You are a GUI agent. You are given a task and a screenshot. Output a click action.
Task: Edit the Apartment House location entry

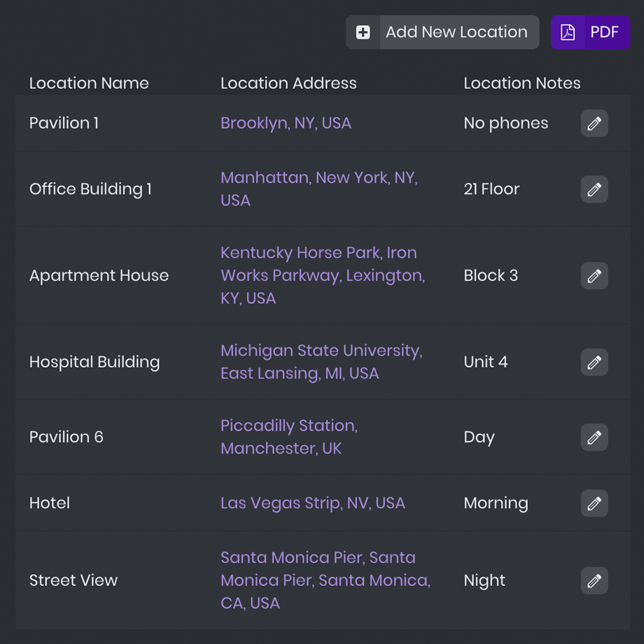594,276
